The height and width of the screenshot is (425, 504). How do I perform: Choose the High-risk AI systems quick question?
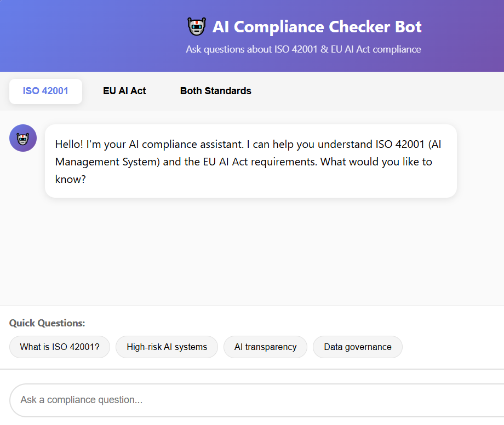point(167,347)
